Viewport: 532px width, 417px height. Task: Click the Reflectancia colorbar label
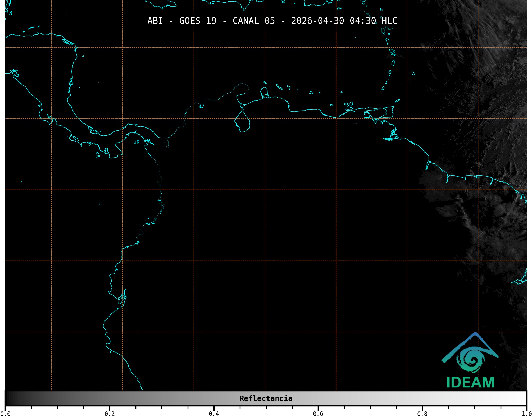[x=266, y=398]
